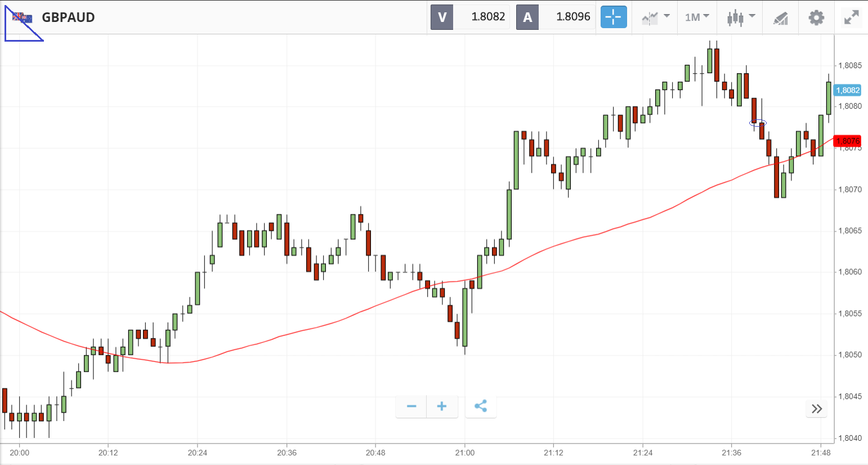868x465 pixels.
Task: Select the drawing tools pencil icon
Action: click(781, 18)
